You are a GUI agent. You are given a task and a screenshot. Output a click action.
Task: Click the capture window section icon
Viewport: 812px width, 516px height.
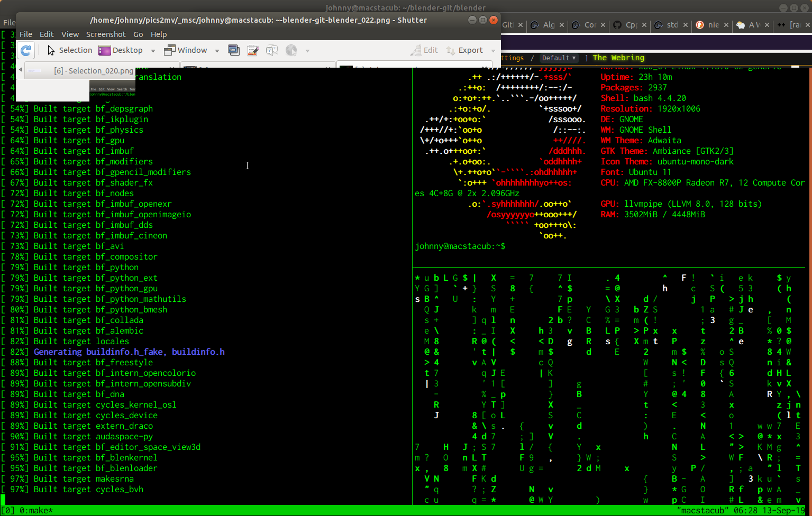click(233, 50)
